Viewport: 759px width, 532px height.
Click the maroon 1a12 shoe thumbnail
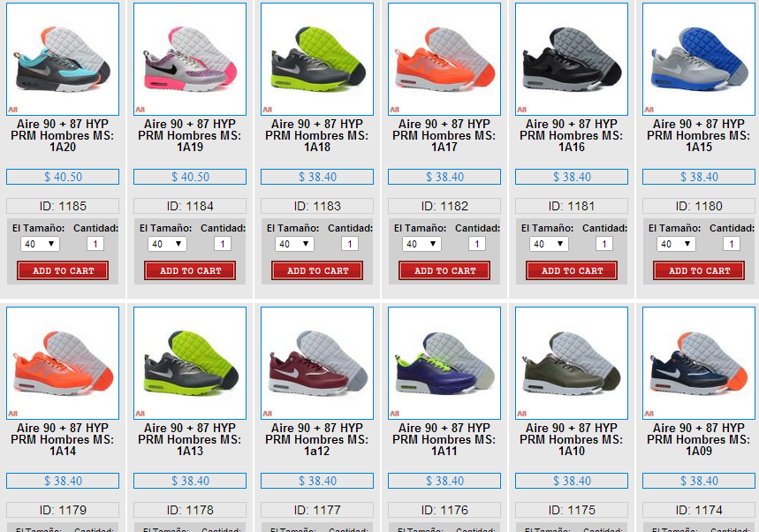point(317,363)
